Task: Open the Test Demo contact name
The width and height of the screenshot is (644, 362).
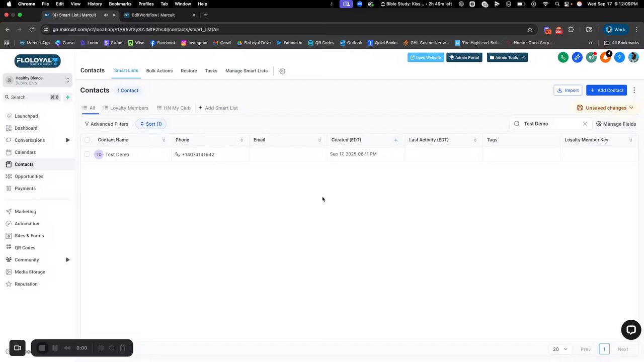Action: 117,154
